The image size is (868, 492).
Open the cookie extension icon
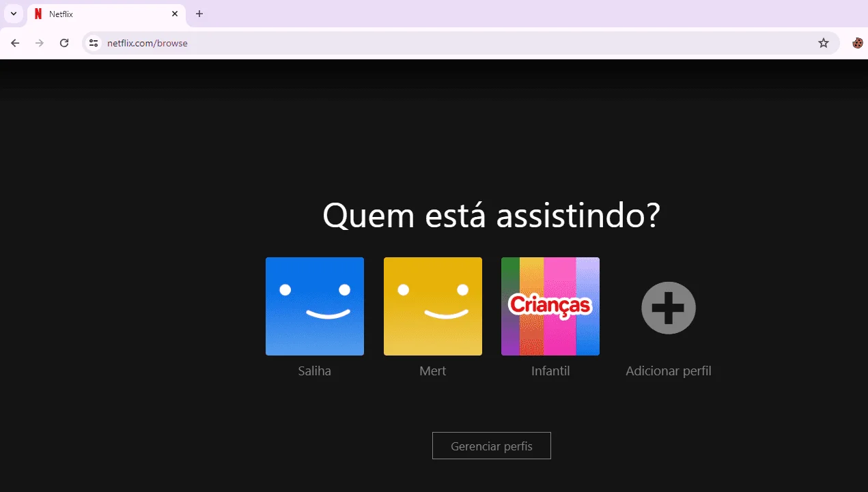click(858, 43)
